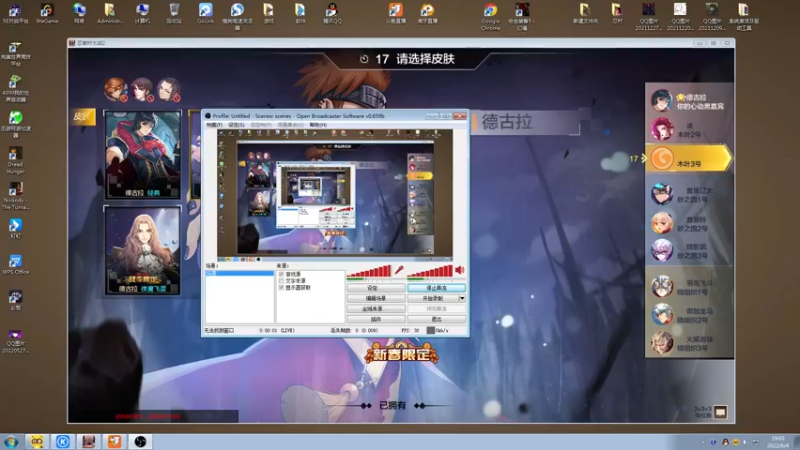This screenshot has width=800, height=450.
Task: Click the Windows Start button
Action: (x=11, y=442)
